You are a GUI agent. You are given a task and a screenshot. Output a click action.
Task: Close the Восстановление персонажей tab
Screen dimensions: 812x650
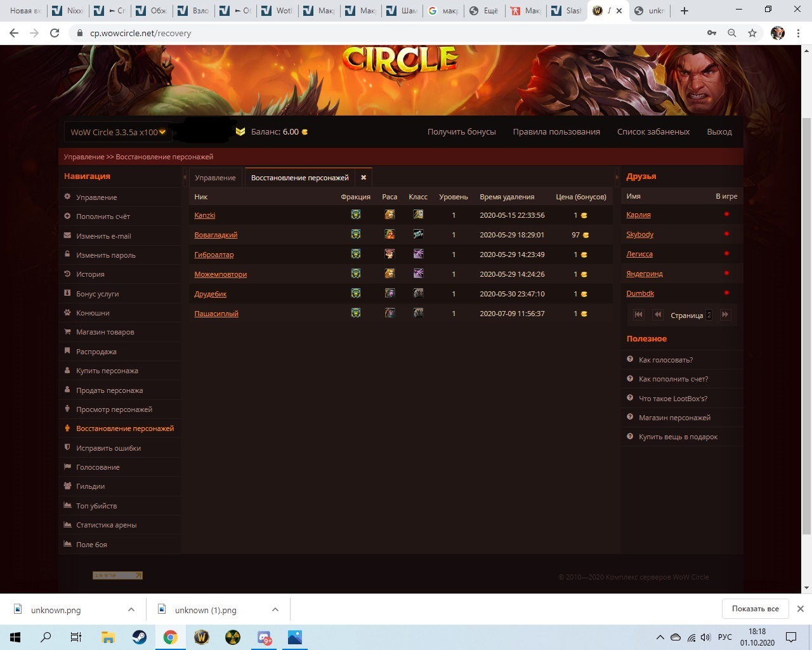(x=363, y=178)
